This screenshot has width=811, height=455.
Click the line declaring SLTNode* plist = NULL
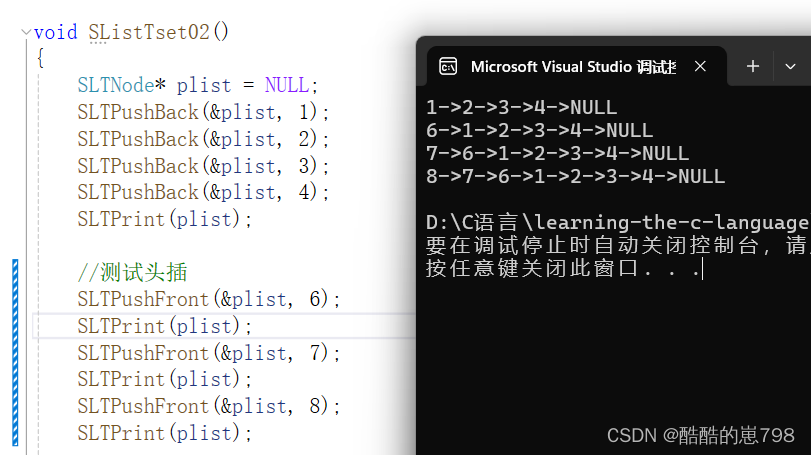click(198, 85)
